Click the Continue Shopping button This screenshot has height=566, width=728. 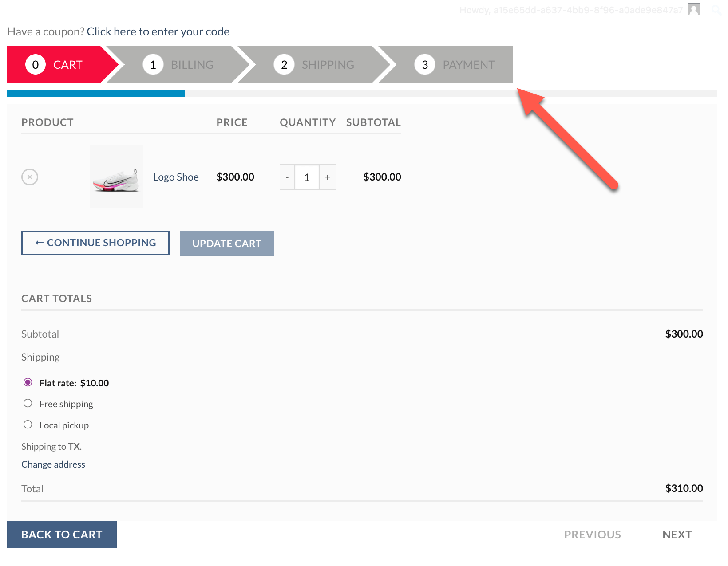point(95,243)
